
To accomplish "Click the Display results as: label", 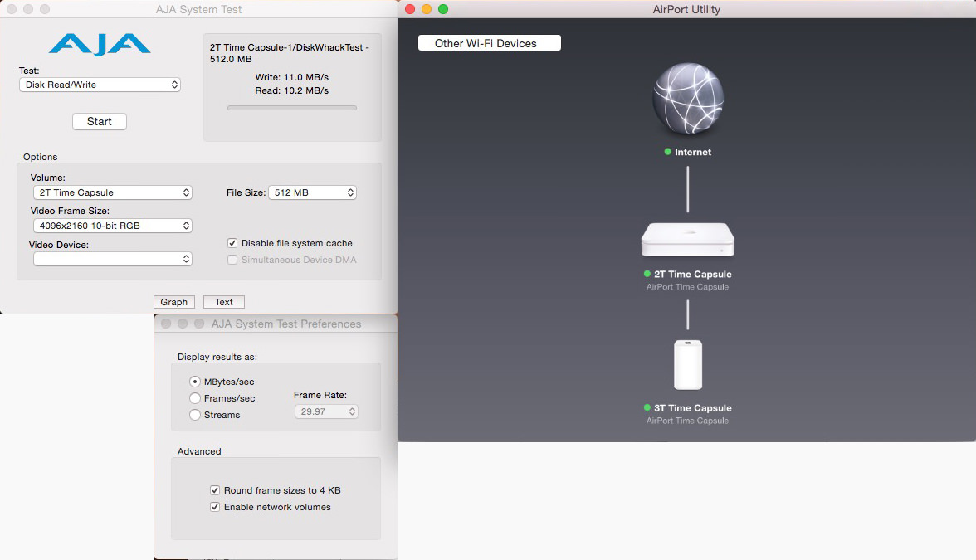I will pyautogui.click(x=217, y=357).
